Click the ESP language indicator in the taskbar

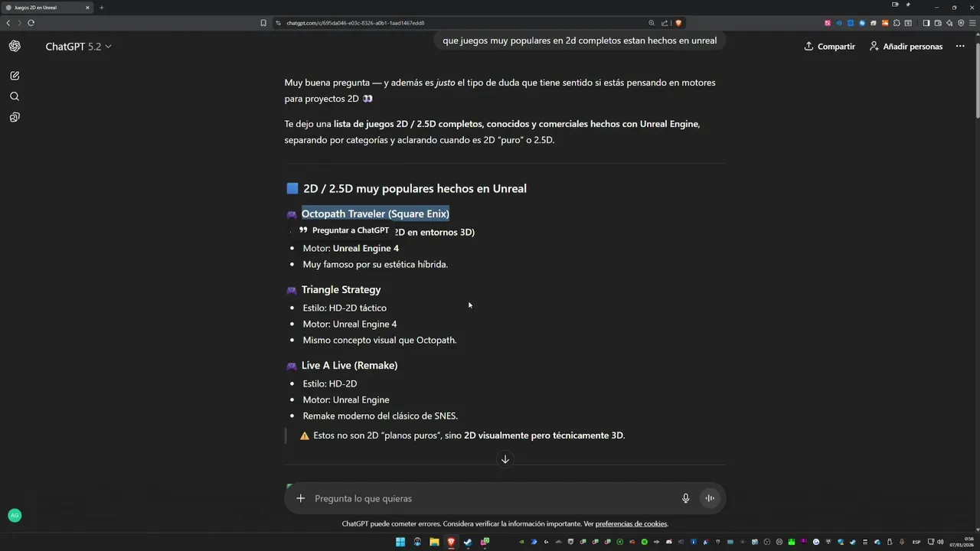pos(916,542)
